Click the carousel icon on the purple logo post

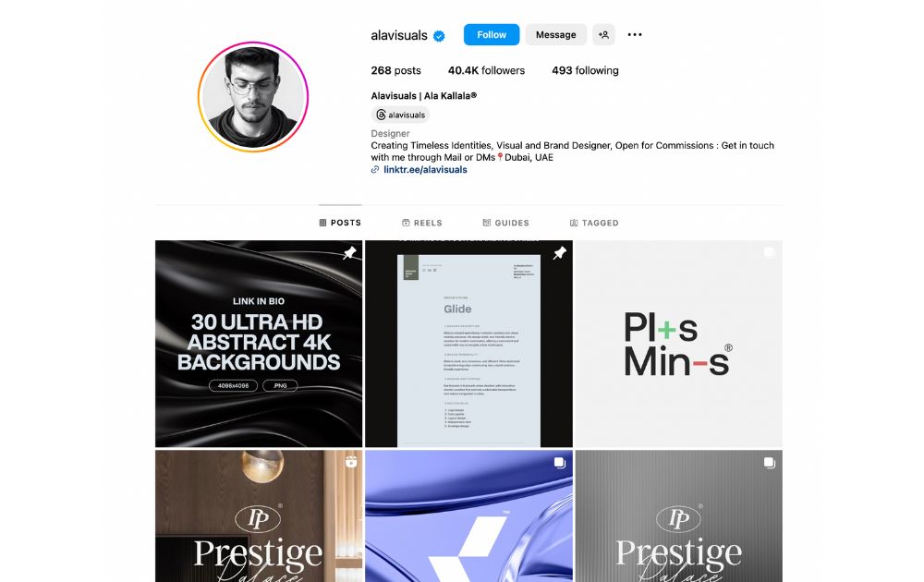click(560, 463)
